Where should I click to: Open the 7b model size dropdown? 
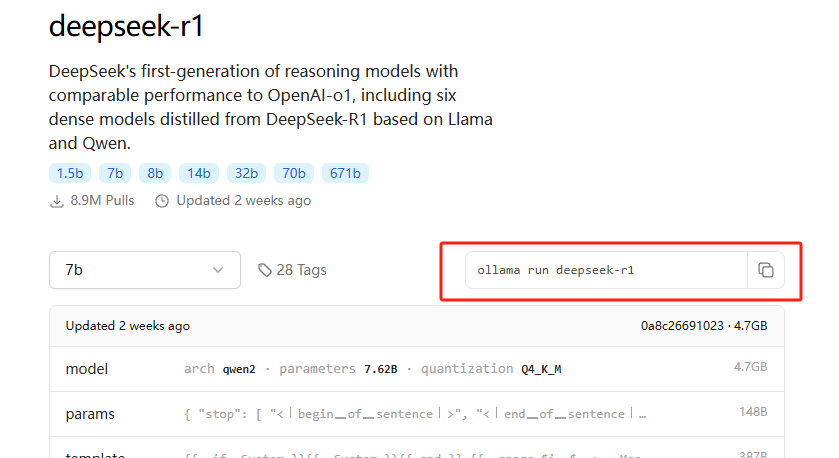145,270
